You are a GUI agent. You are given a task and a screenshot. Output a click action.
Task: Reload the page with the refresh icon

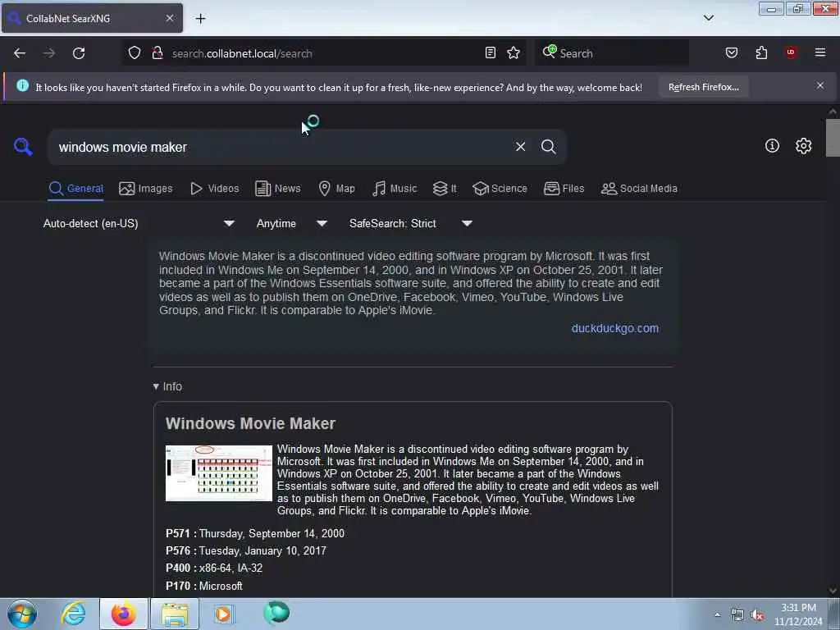click(x=79, y=53)
